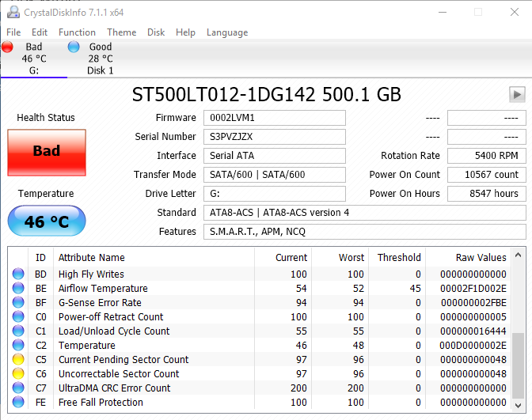Click the CrystalDiskInfo app icon in title bar
532x420 pixels.
[x=13, y=12]
